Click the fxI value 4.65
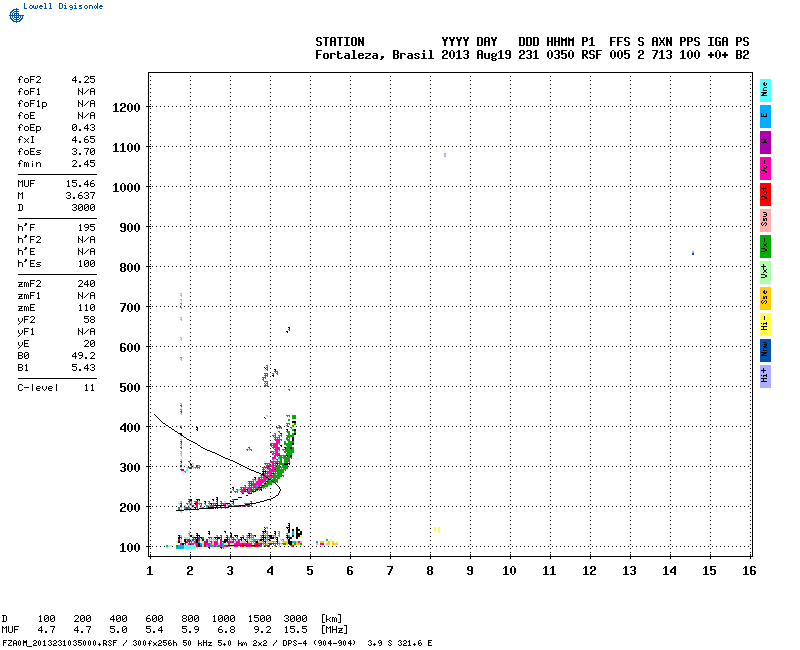The image size is (800, 650). [x=83, y=140]
